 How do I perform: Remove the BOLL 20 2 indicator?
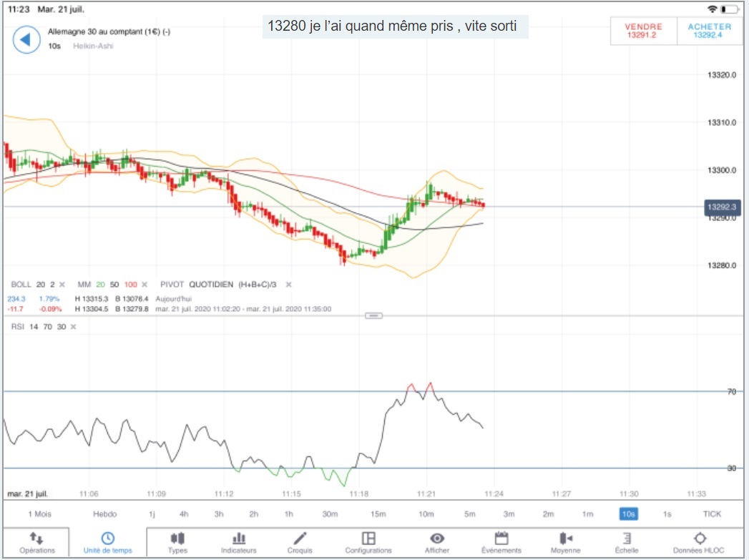pos(62,285)
